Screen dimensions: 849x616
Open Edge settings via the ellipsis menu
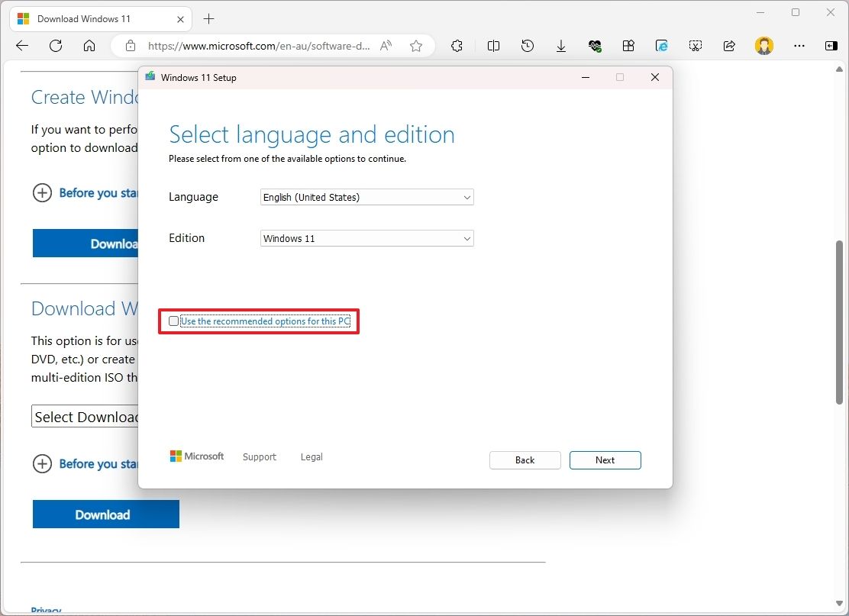(799, 46)
